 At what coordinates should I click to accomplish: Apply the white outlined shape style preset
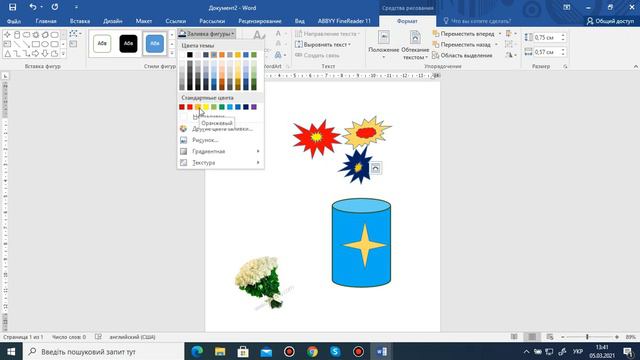(x=102, y=44)
